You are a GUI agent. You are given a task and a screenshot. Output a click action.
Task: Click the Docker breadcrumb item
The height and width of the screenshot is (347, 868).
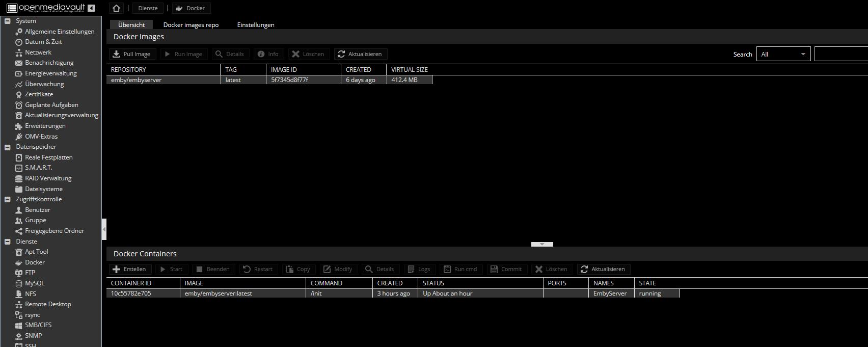(x=191, y=8)
